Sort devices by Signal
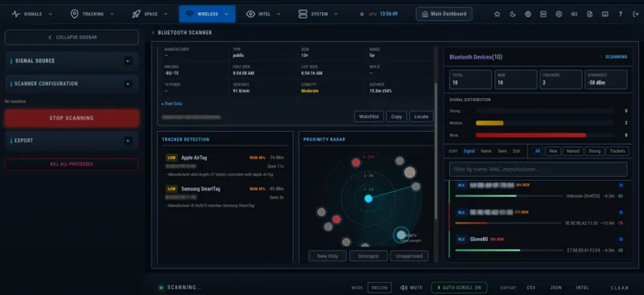Image resolution: width=644 pixels, height=295 pixels. [469, 151]
